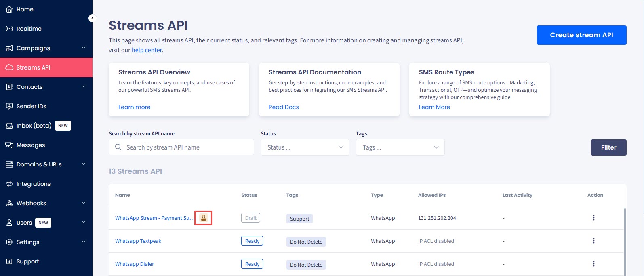The height and width of the screenshot is (276, 644).
Task: Open the Home menu item
Action: click(46, 9)
